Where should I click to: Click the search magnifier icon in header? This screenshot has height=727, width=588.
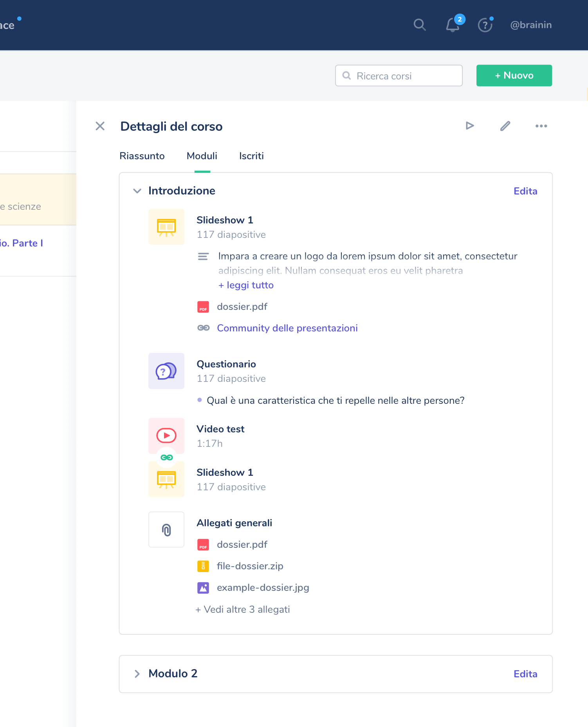[x=419, y=25]
